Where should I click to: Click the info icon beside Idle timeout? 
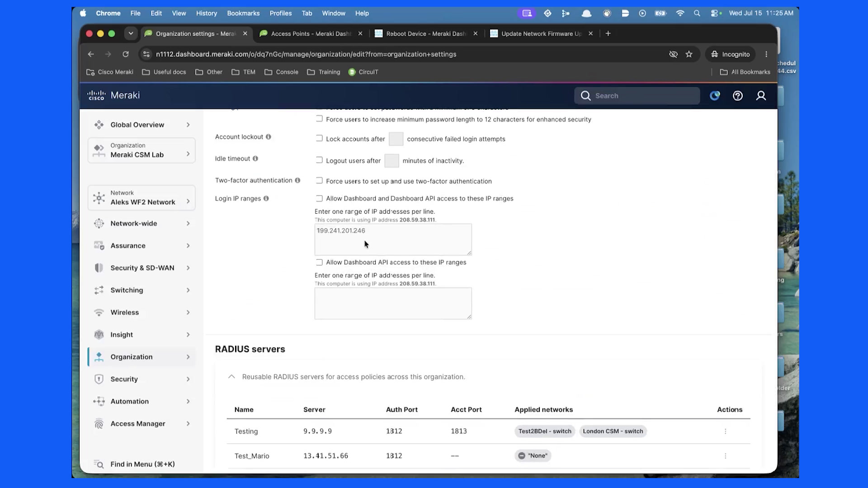[x=255, y=159]
